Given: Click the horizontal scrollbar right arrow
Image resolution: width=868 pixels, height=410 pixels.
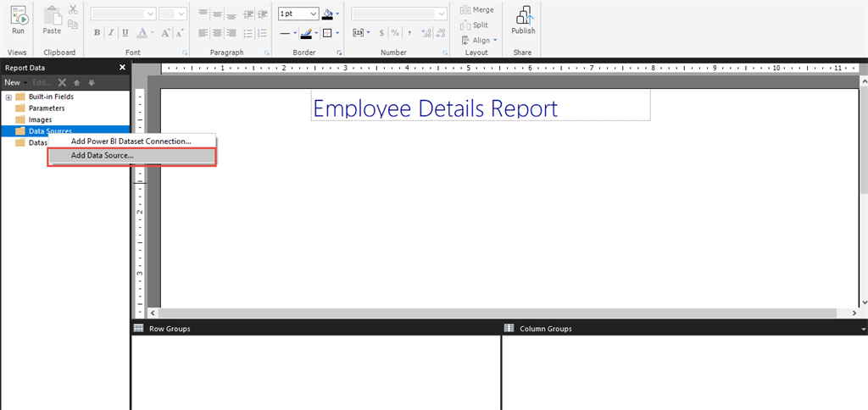Looking at the screenshot, I should tap(854, 313).
